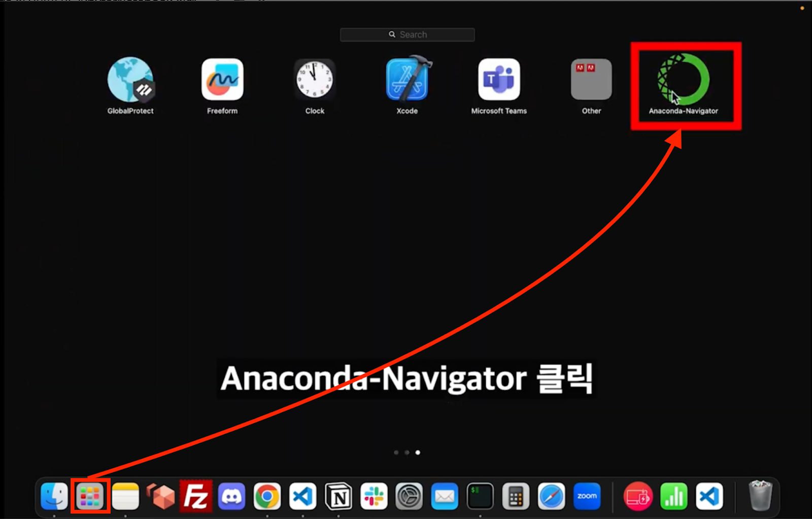Open Zoom from the Dock

[587, 496]
